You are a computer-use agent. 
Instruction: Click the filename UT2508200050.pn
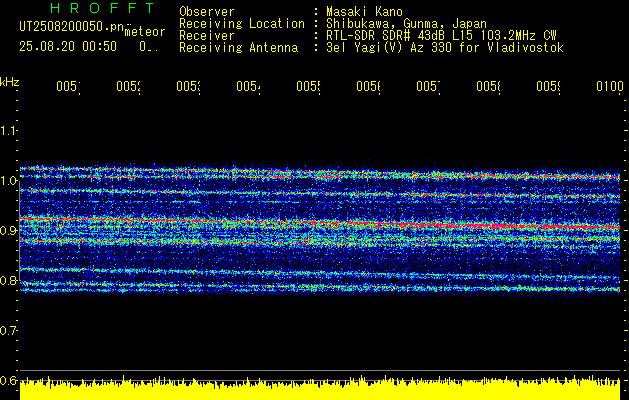pyautogui.click(x=71, y=26)
